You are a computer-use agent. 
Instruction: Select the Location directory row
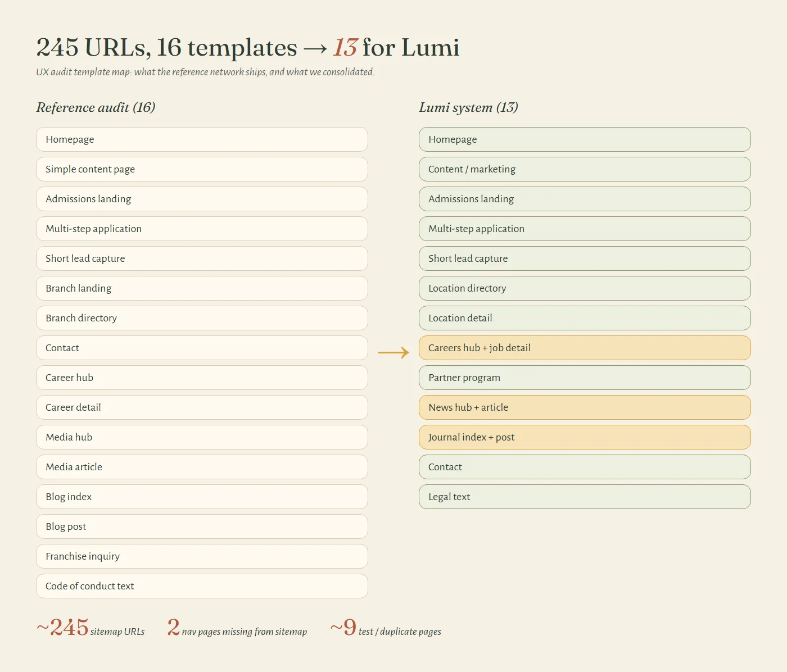click(x=585, y=288)
